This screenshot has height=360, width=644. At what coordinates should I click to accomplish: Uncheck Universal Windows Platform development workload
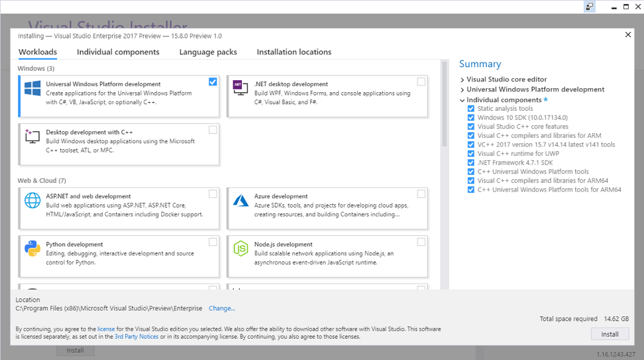213,82
